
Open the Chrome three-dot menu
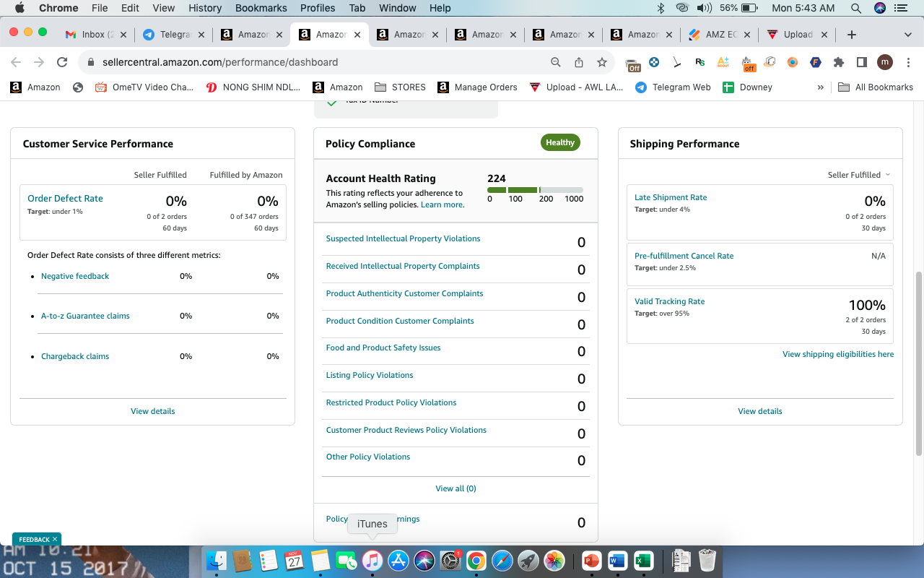click(x=907, y=62)
